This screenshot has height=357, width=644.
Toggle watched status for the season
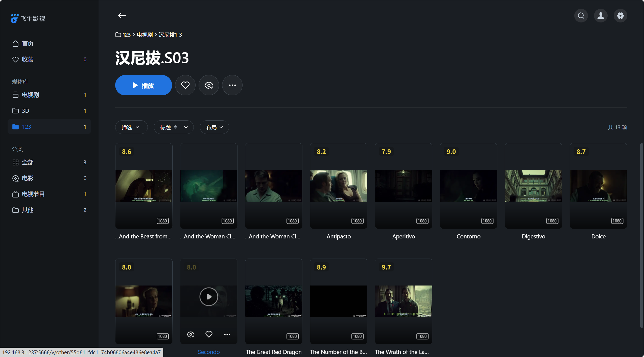(x=209, y=85)
